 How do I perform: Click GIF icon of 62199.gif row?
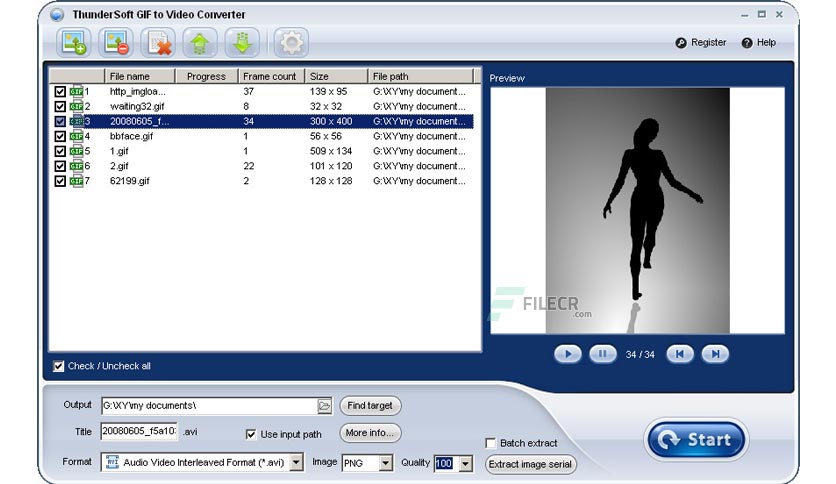[77, 181]
